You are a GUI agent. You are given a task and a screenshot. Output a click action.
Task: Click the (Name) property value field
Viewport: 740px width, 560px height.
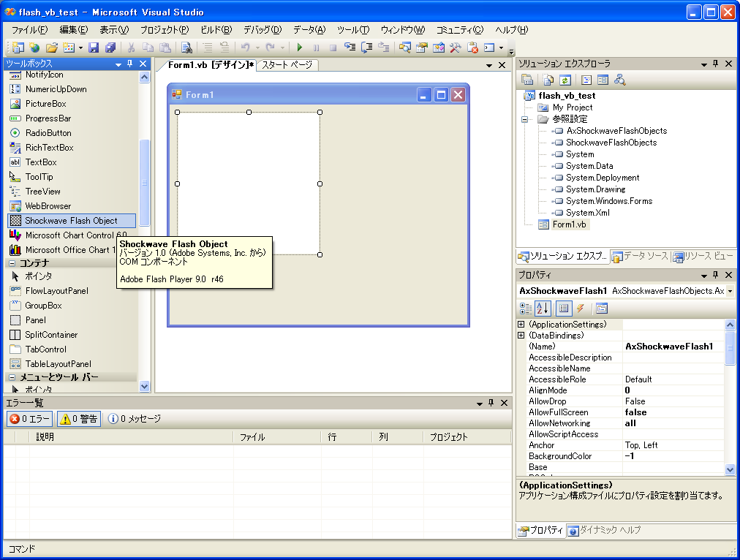click(x=673, y=347)
